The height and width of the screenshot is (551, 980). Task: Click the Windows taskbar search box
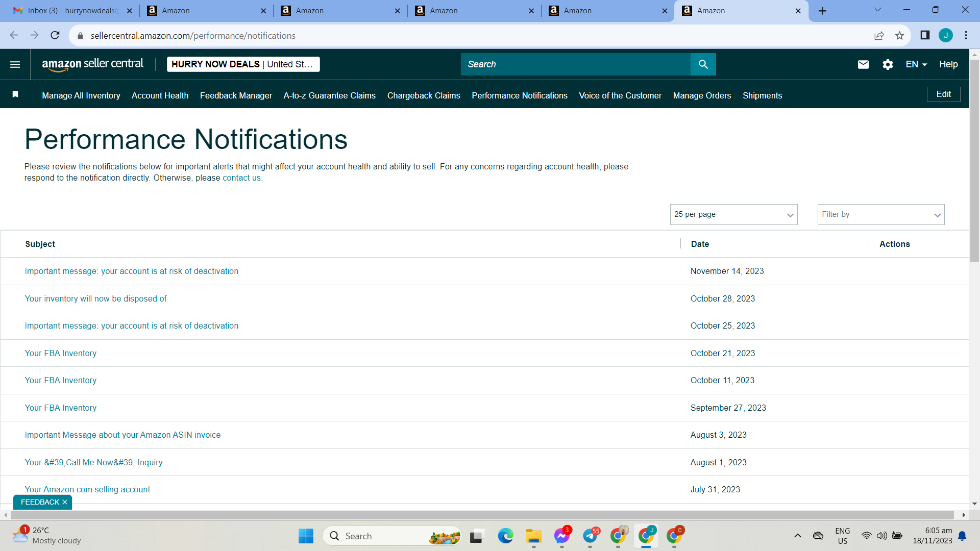pyautogui.click(x=392, y=536)
